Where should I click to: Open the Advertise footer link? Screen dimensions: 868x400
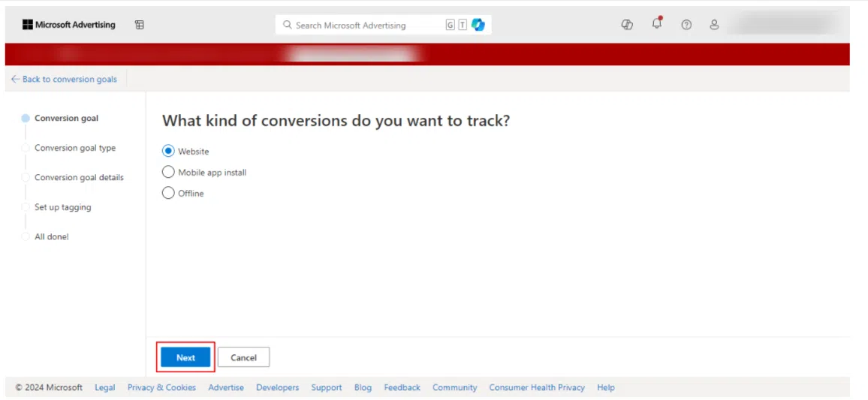[226, 387]
